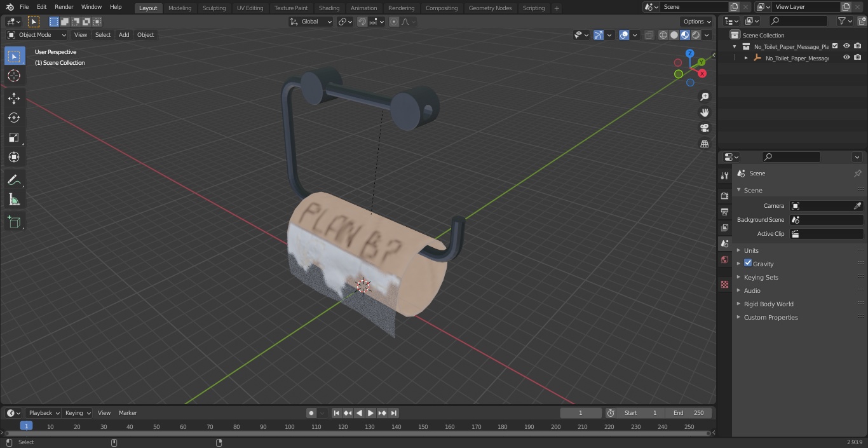Click the pan view hand icon
This screenshot has width=868, height=448.
click(x=704, y=112)
